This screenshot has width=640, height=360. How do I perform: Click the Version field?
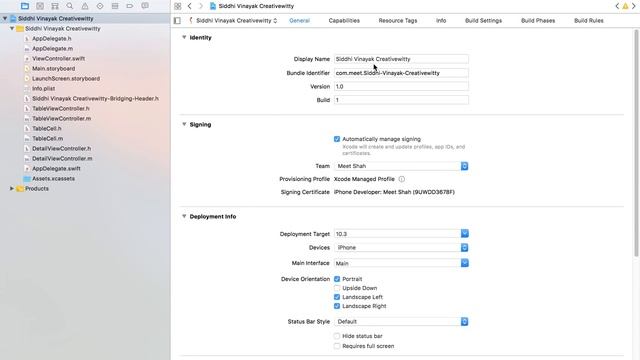(x=401, y=87)
